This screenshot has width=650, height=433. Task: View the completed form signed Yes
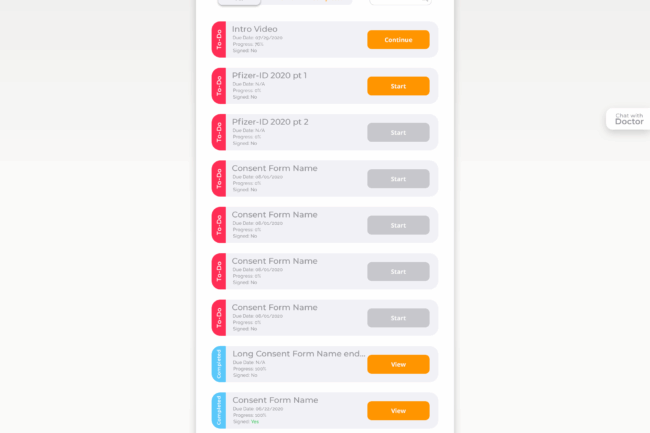pos(398,410)
